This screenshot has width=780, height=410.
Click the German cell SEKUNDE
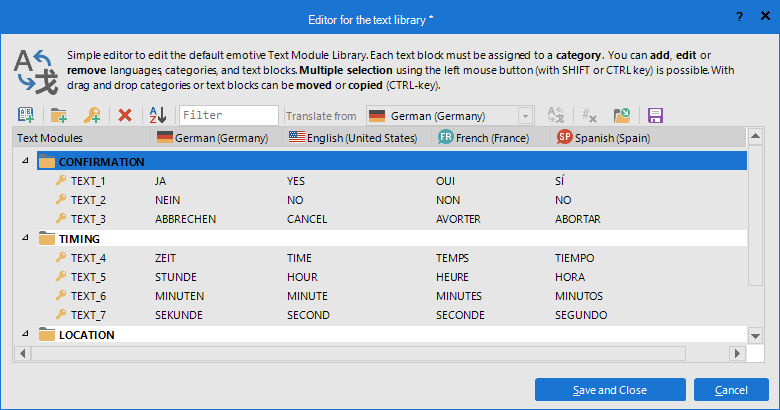pyautogui.click(x=179, y=315)
